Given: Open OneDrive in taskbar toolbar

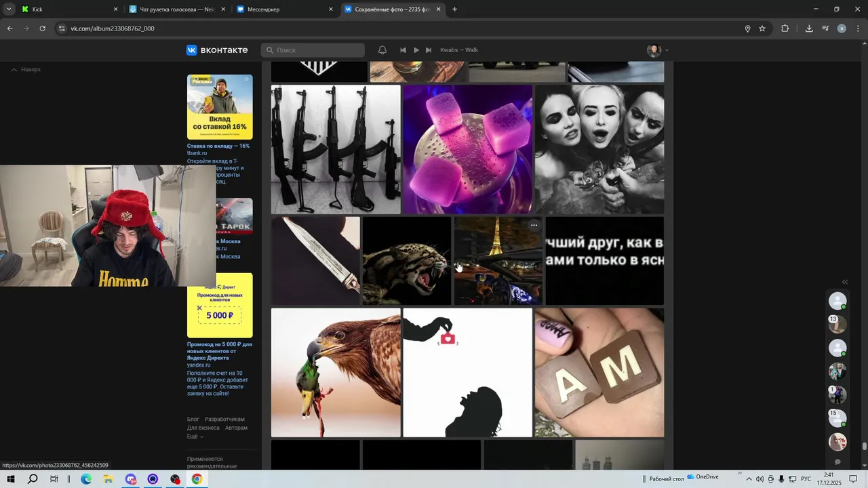Looking at the screenshot, I should [x=703, y=477].
